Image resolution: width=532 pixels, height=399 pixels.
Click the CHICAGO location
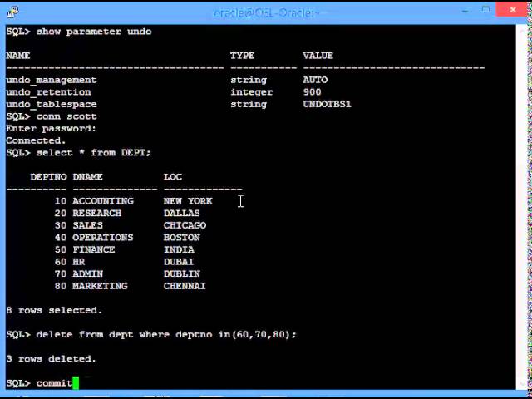coord(185,225)
